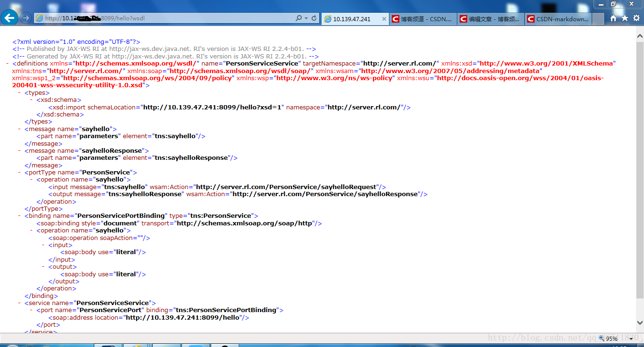Viewport: 644px width, 347px height.
Task: Click the soap:binding style "document" value
Action: coord(120,223)
